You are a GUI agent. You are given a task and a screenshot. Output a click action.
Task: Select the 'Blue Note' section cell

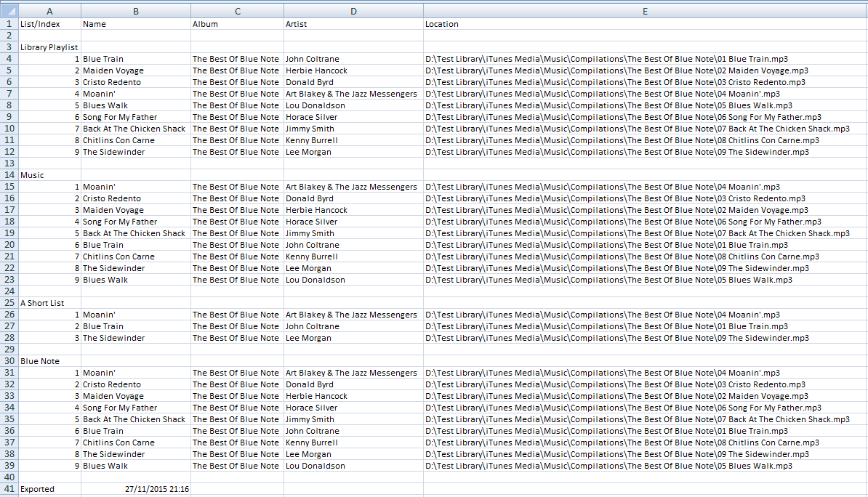coord(50,361)
